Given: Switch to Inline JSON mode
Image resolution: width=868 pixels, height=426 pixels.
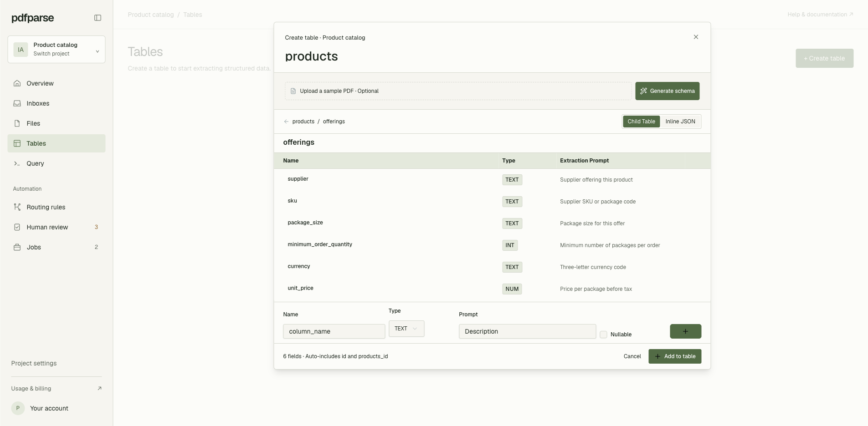Looking at the screenshot, I should [680, 122].
